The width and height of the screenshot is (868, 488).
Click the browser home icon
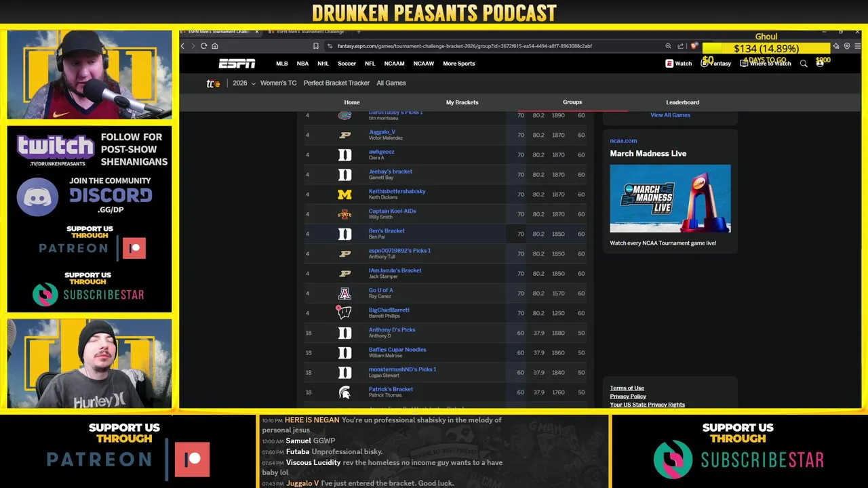click(215, 46)
